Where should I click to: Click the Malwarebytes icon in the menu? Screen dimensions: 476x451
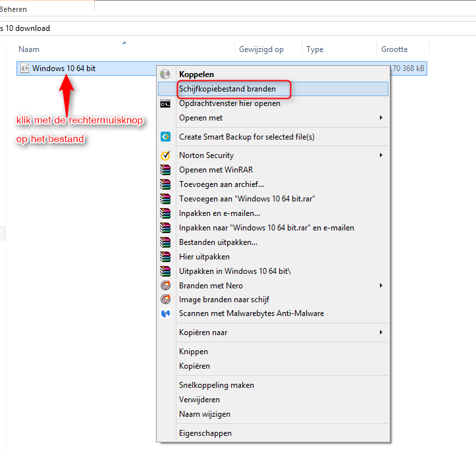click(165, 313)
